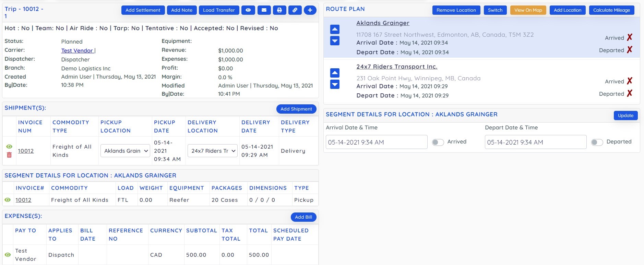
Task: Move Aklands Grainger location down with arrow
Action: (335, 41)
